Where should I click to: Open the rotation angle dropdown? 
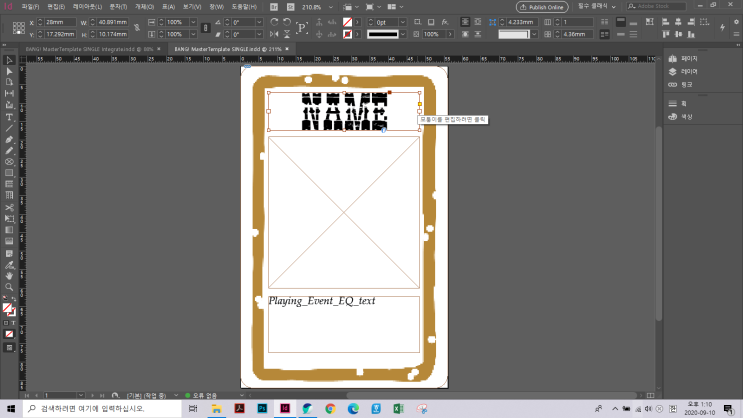(259, 22)
